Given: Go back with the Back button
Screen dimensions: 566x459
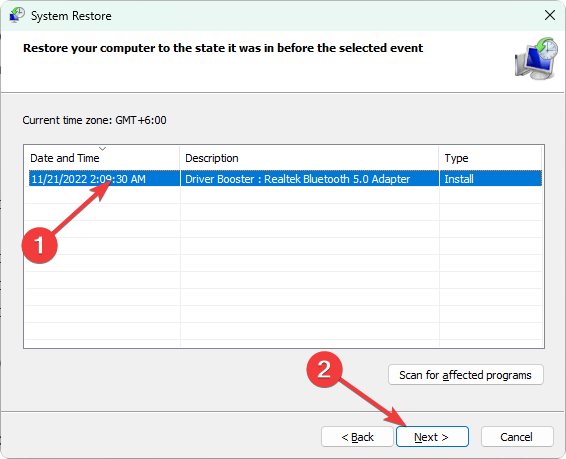Looking at the screenshot, I should 357,437.
